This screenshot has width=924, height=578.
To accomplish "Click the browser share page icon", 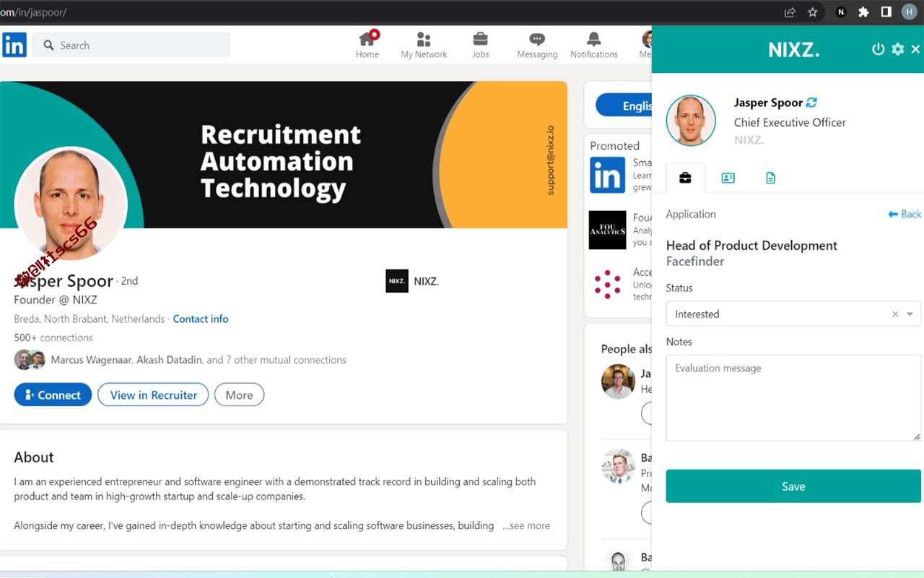I will [790, 12].
